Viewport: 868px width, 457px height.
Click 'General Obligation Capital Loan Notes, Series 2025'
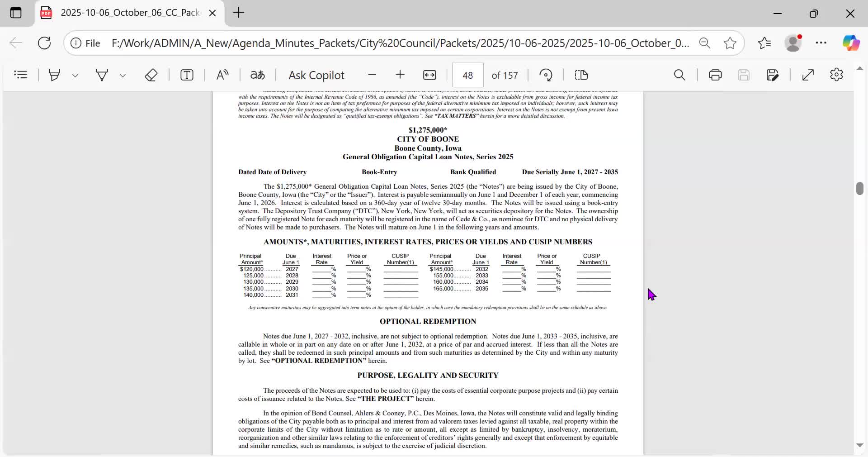click(x=428, y=157)
